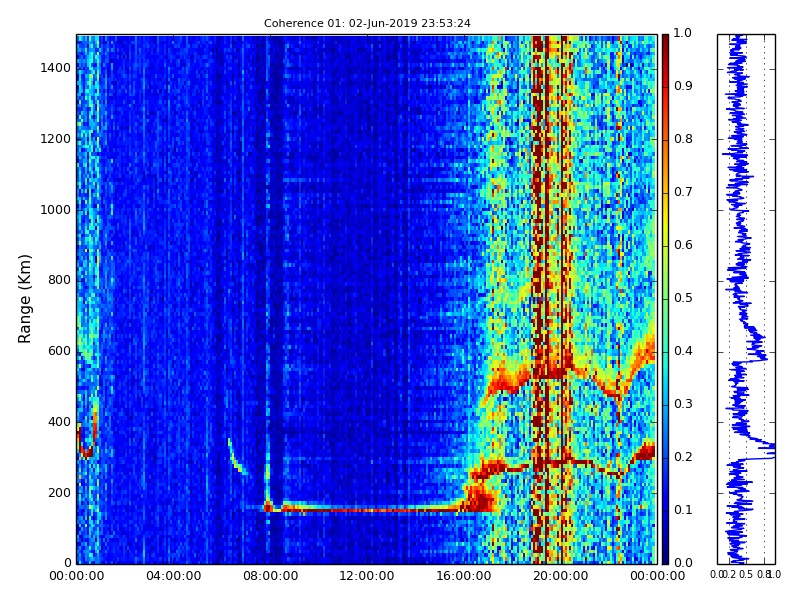Click the colorbar 0.0 value label

coord(683,563)
